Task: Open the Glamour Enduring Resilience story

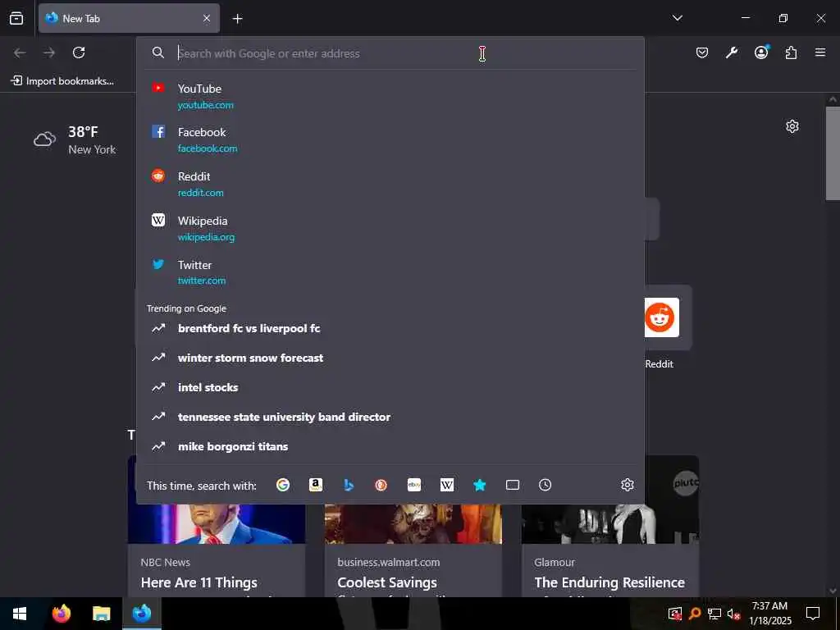Action: [610, 550]
